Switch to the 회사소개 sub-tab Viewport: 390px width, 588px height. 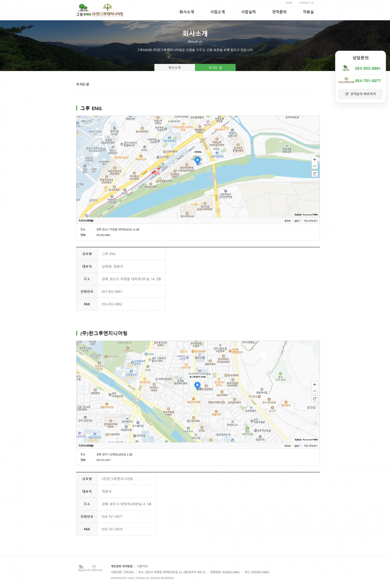(175, 67)
